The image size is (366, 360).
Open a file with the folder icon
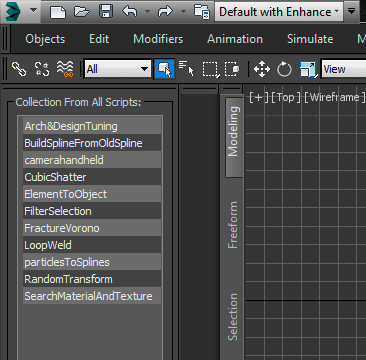click(x=82, y=12)
